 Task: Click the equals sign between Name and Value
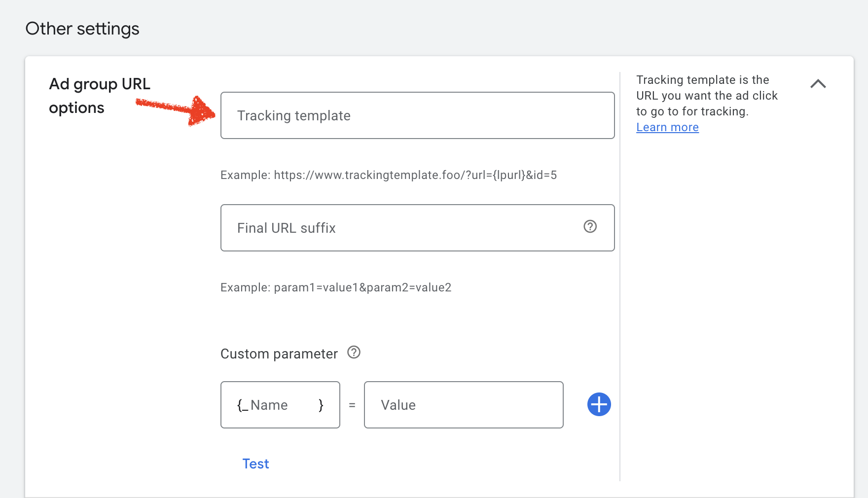tap(352, 405)
